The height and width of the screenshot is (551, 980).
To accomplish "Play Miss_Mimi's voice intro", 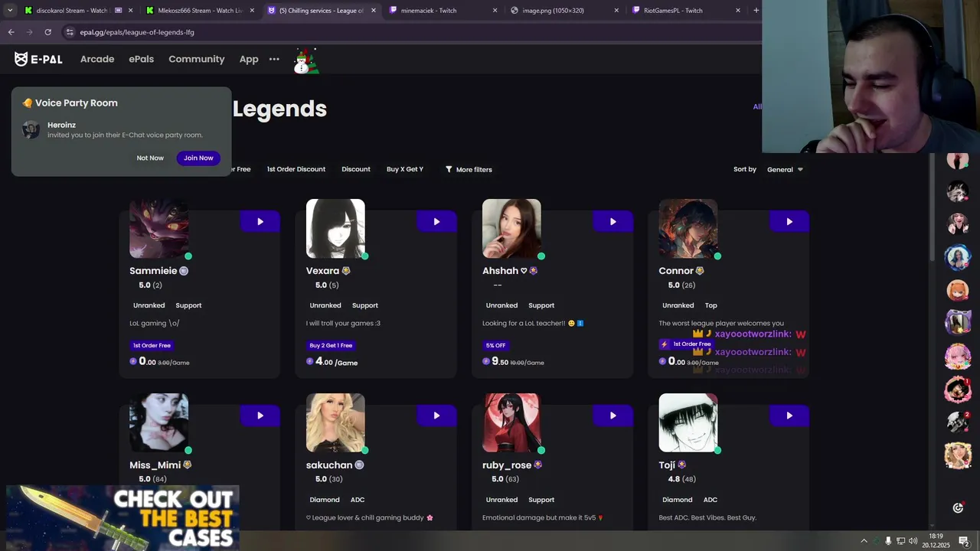I will 260,416.
